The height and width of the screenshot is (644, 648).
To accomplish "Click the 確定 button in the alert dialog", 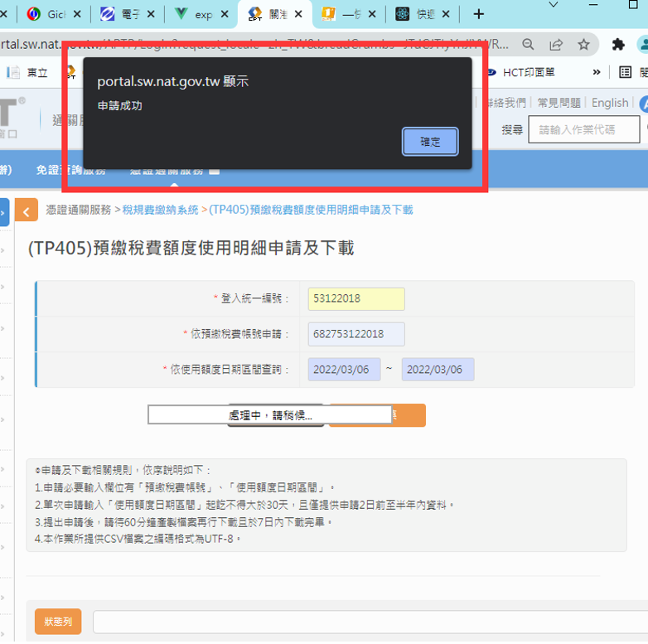I will [430, 142].
